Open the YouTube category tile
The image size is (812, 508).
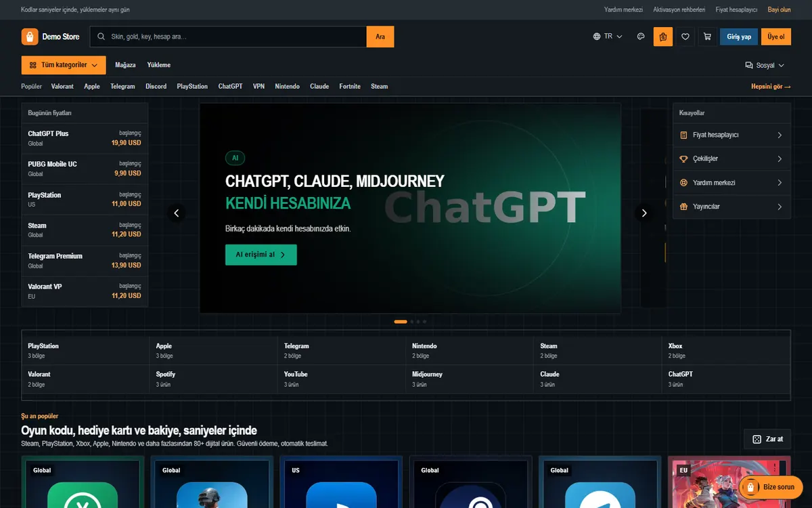click(x=342, y=379)
